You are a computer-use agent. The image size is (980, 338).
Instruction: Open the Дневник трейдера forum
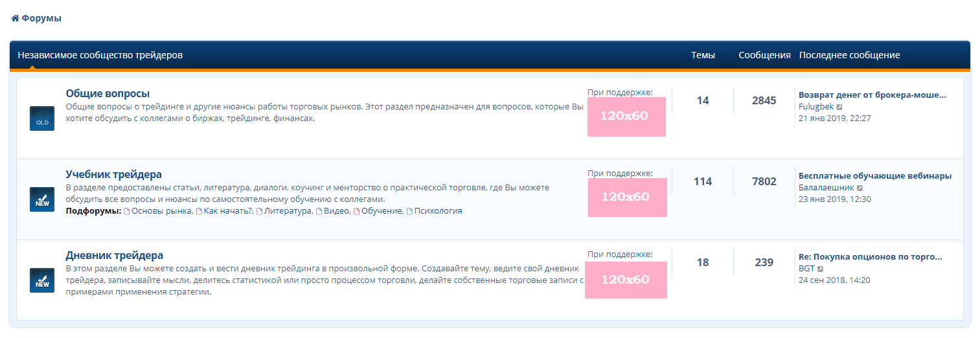(x=114, y=255)
